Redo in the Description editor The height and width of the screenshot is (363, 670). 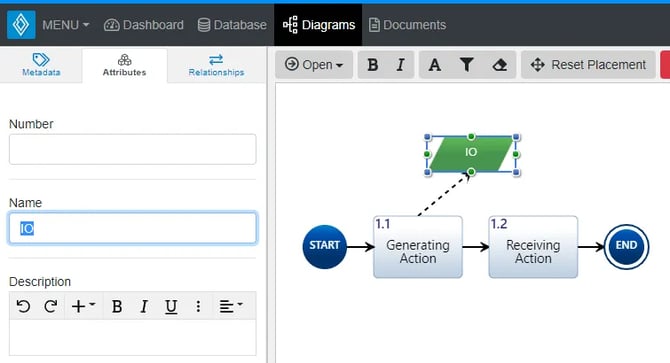click(51, 306)
